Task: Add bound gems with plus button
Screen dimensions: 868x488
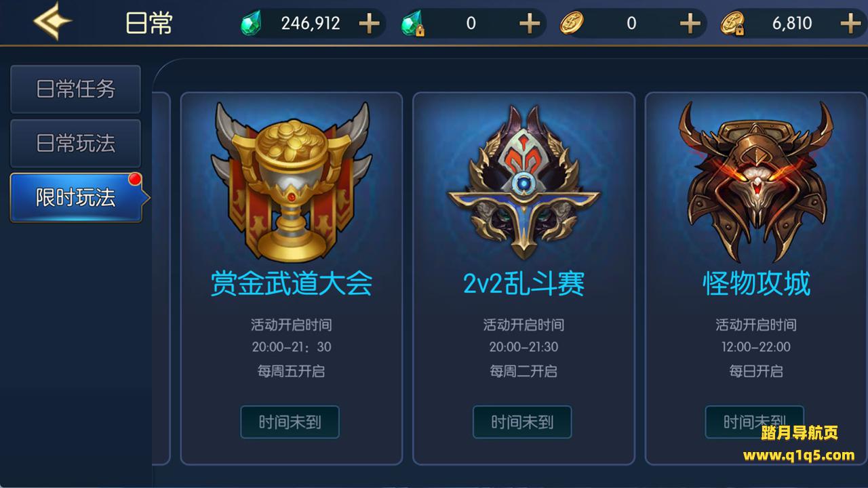Action: [x=530, y=24]
